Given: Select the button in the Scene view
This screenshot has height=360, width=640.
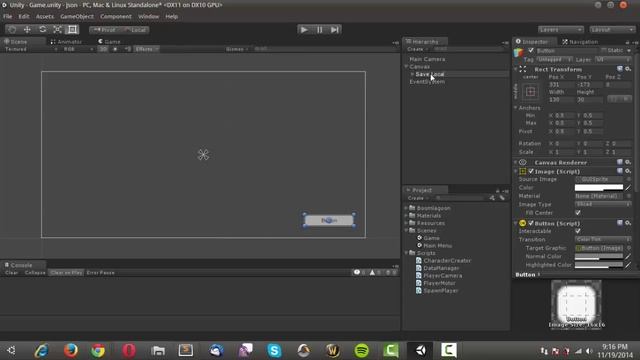Looking at the screenshot, I should click(x=329, y=220).
